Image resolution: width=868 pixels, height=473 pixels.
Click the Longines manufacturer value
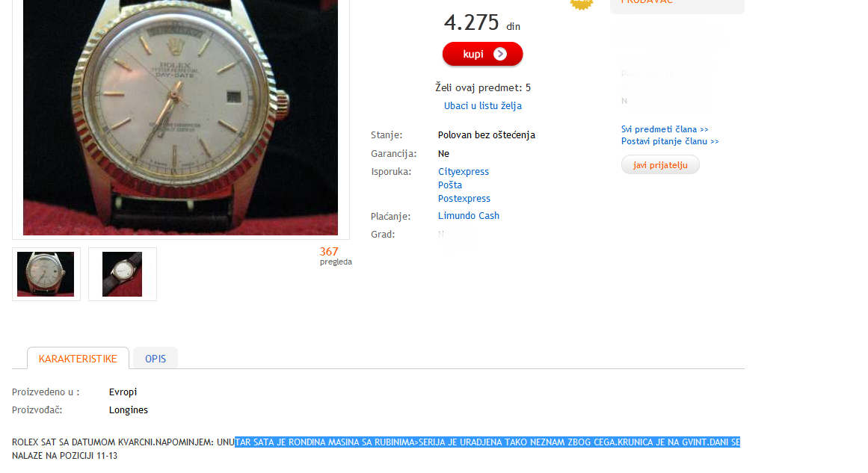tap(129, 410)
